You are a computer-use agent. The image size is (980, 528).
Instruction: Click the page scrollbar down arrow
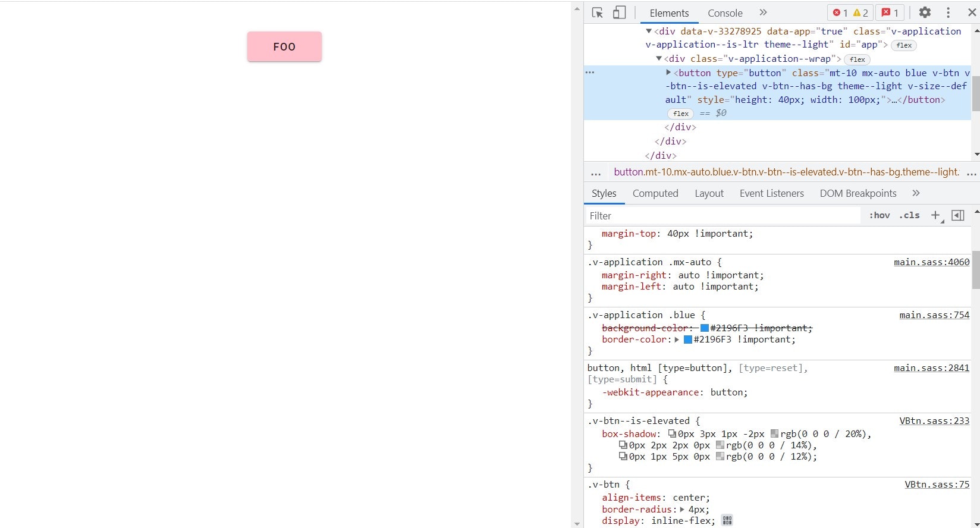tap(577, 524)
